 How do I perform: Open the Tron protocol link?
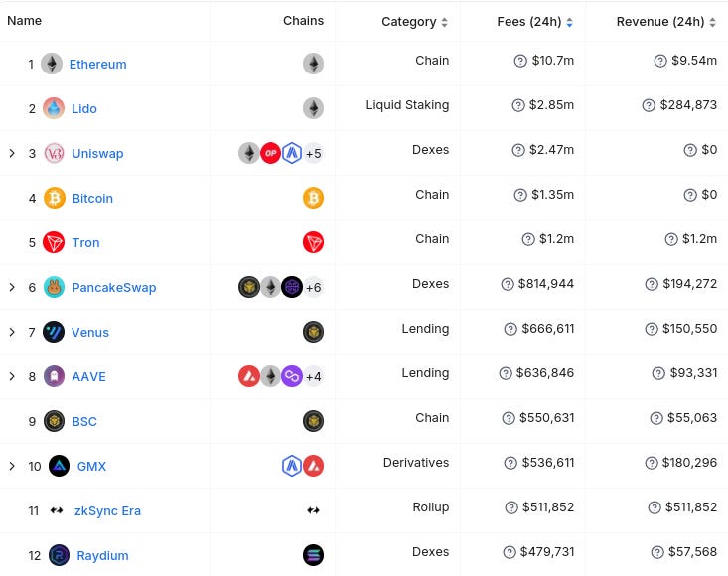pyautogui.click(x=85, y=242)
